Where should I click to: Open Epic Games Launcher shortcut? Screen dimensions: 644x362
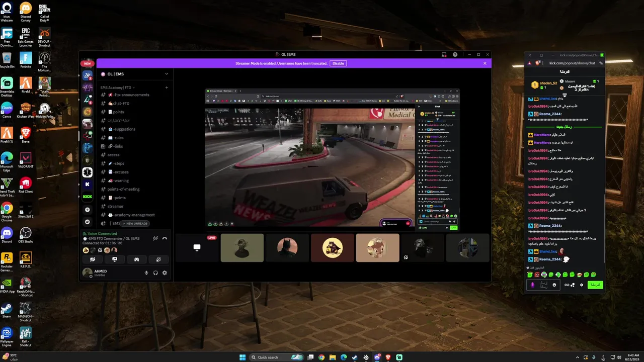(26, 37)
